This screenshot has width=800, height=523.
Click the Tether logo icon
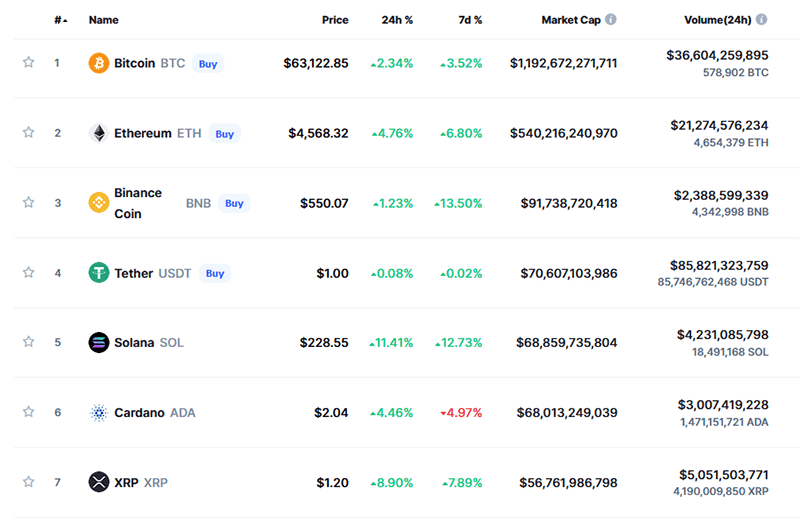(x=98, y=273)
